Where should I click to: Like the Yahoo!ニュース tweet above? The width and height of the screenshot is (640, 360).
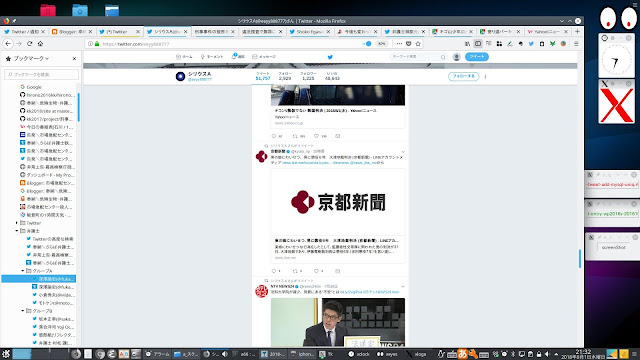tap(316, 136)
